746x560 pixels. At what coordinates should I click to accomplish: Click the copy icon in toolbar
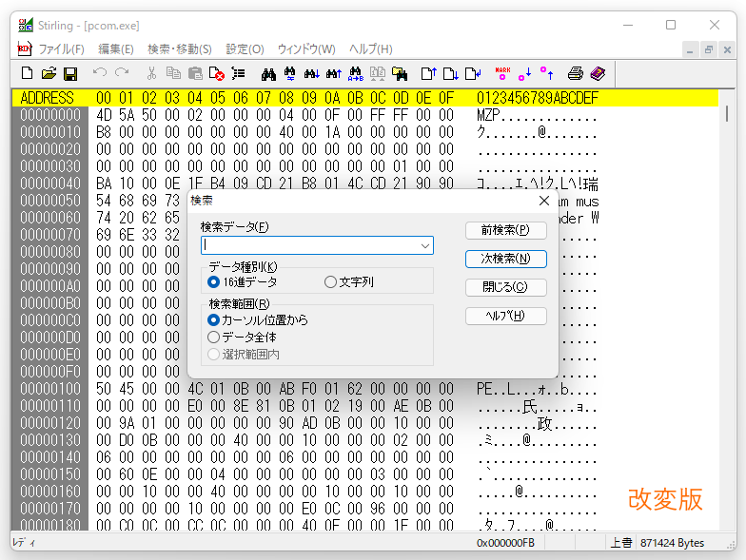(173, 73)
